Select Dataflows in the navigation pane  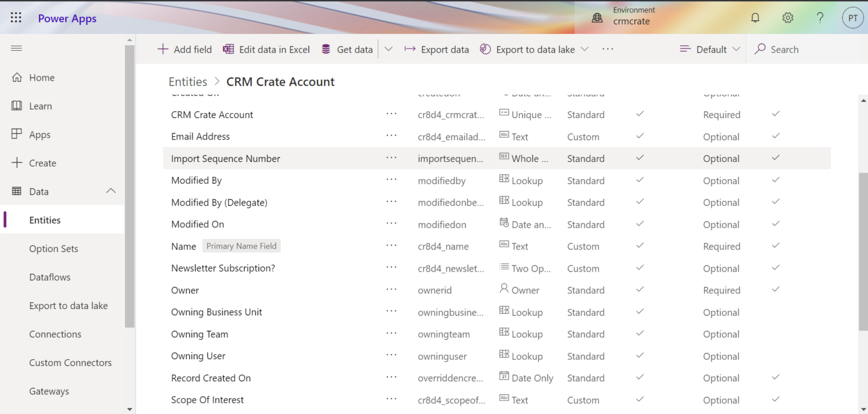coord(50,277)
